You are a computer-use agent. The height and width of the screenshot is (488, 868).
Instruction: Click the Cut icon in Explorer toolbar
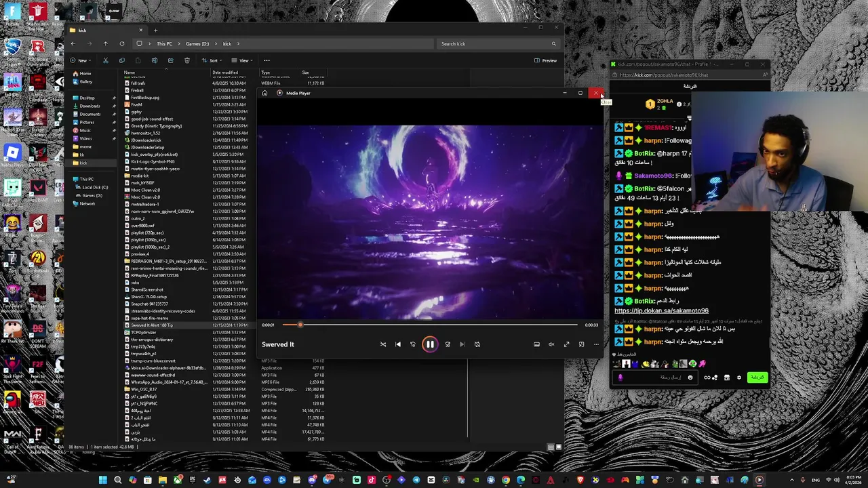click(x=105, y=60)
